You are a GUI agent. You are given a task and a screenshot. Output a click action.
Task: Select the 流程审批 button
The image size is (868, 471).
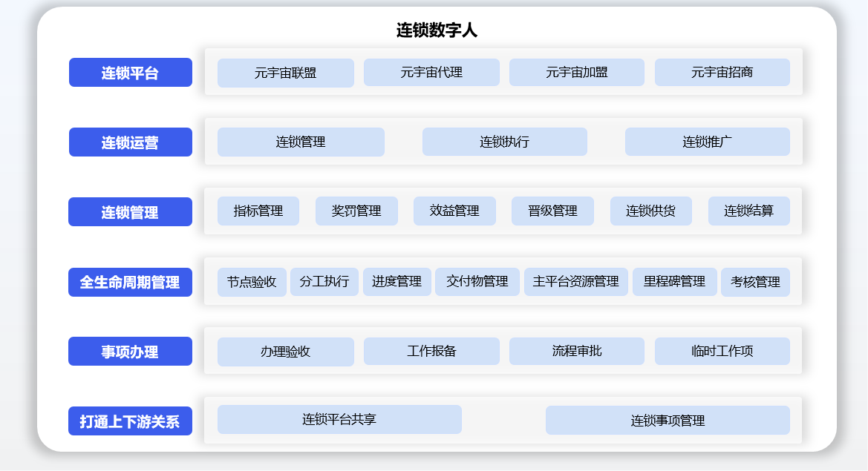576,352
